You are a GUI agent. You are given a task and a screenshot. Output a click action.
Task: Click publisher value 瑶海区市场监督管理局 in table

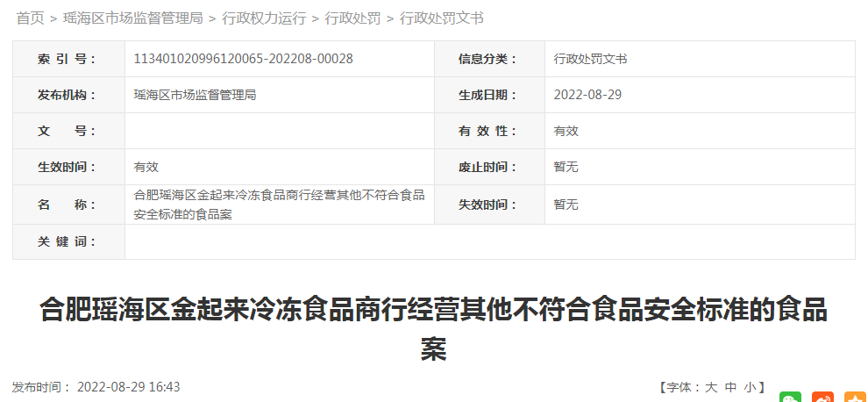tap(195, 95)
